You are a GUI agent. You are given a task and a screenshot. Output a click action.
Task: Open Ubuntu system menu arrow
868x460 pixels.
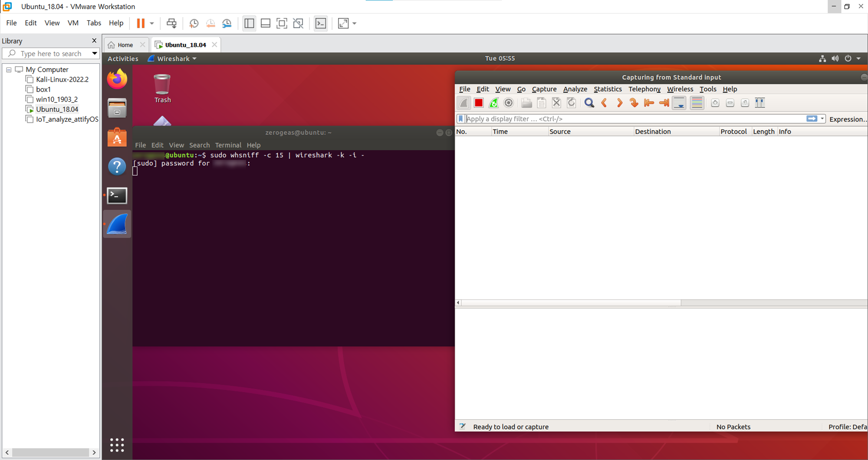coord(858,59)
